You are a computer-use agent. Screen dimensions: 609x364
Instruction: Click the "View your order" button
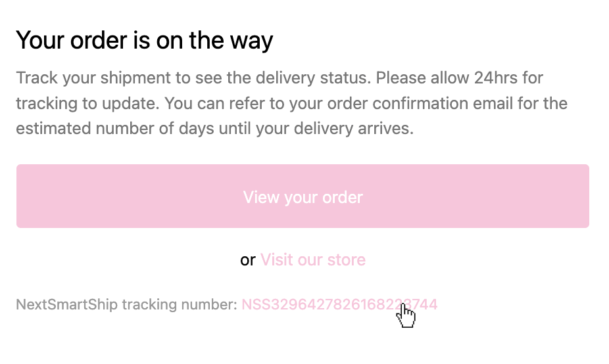[303, 197]
